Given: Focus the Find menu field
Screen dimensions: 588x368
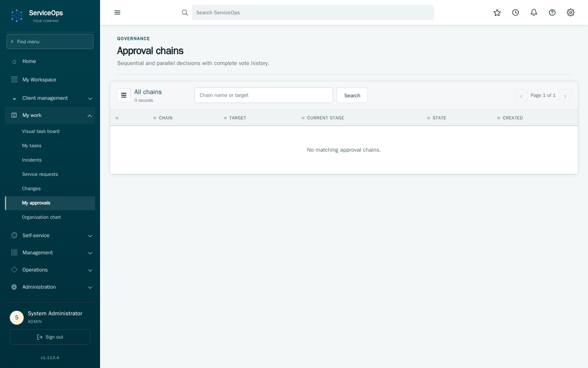Looking at the screenshot, I should [x=50, y=42].
